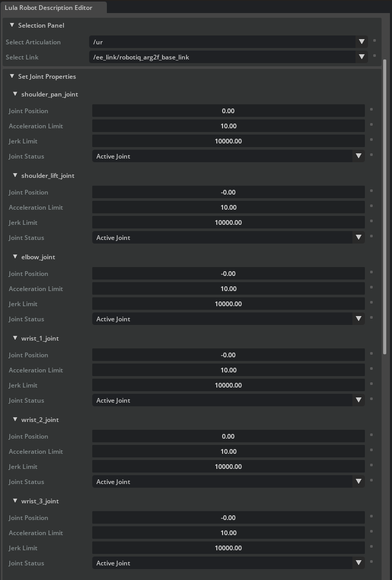Collapse the elbow_joint group
Viewport: 392px width, 580px height.
pos(15,257)
